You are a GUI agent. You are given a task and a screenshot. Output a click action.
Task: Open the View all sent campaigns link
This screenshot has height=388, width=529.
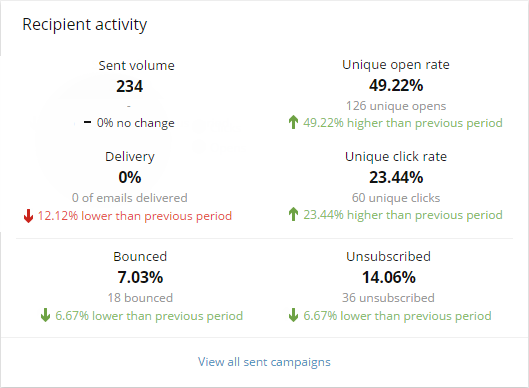tap(264, 362)
